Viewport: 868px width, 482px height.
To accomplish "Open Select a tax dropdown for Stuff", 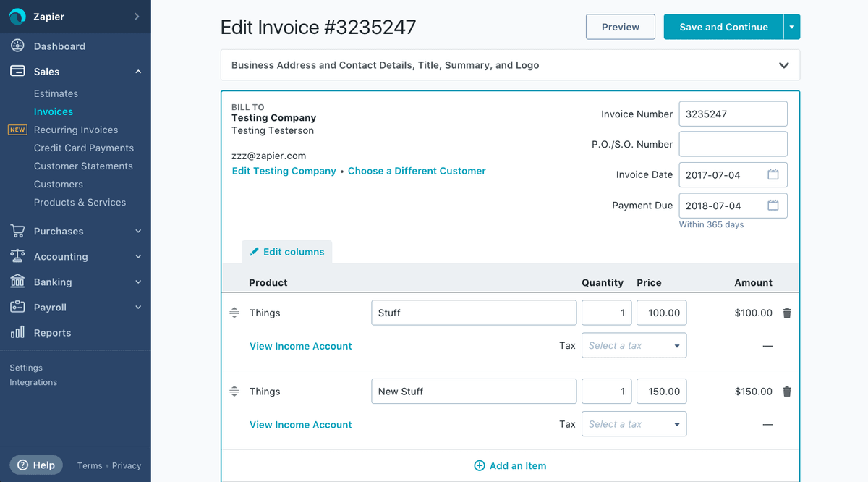I will click(x=634, y=345).
